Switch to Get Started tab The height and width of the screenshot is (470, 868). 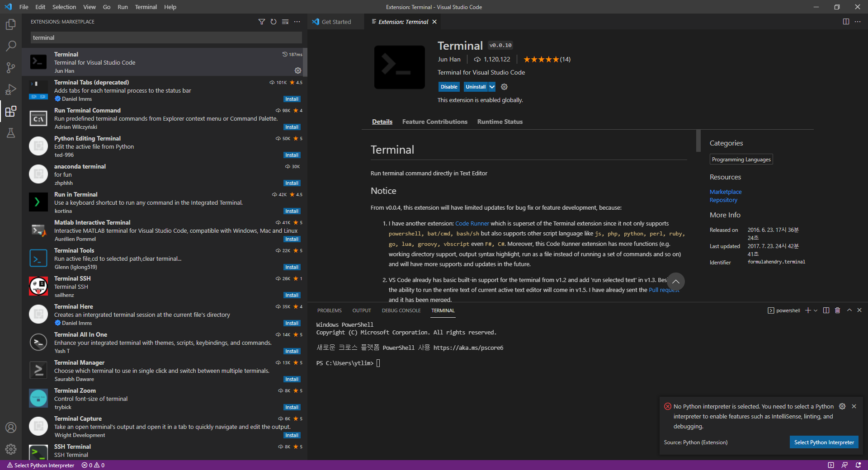tap(336, 22)
